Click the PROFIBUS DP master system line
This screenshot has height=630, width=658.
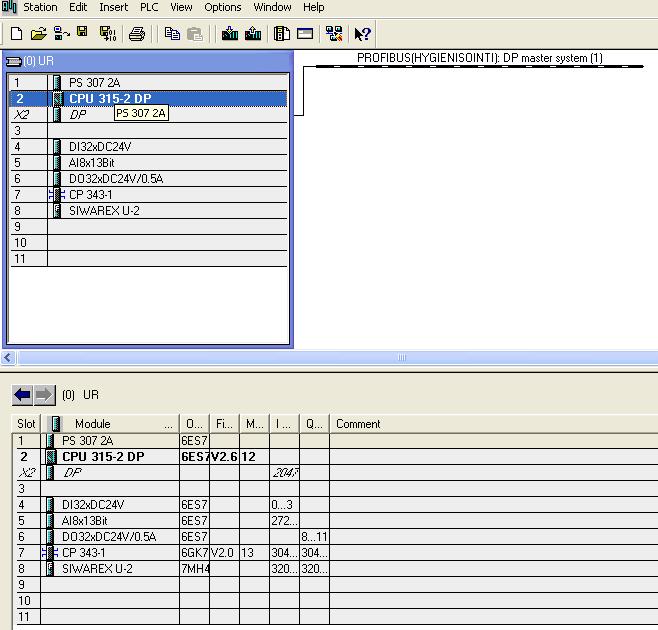(x=479, y=66)
